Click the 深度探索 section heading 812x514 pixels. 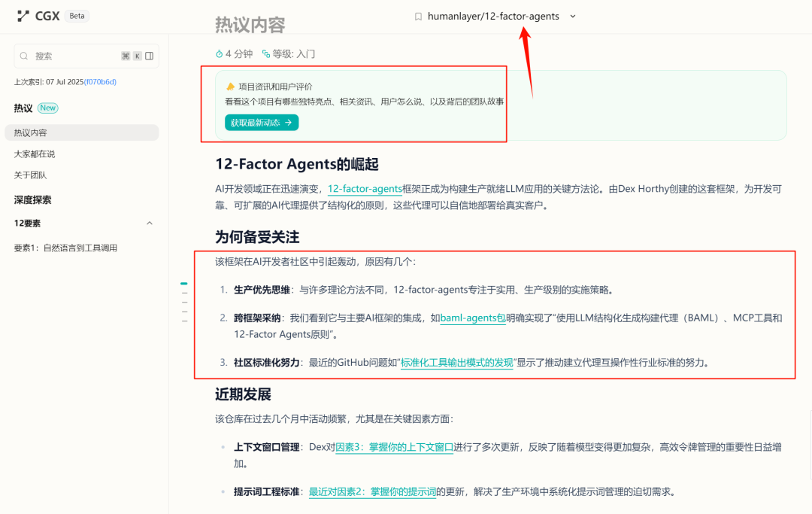pyautogui.click(x=32, y=199)
